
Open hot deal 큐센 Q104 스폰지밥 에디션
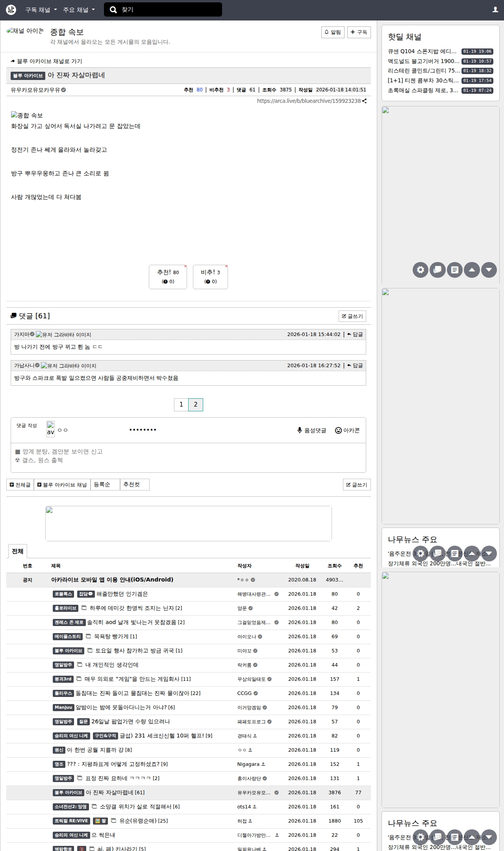422,52
